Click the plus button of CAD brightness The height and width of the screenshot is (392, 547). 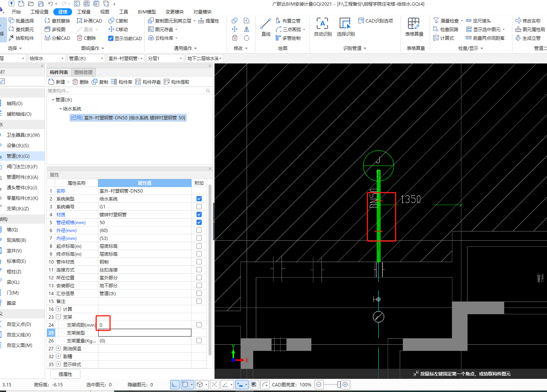[345, 384]
